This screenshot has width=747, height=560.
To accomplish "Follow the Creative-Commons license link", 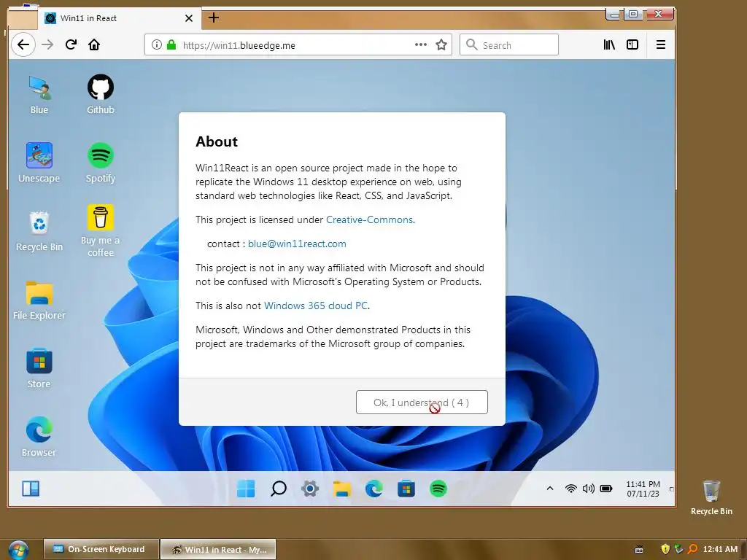I will [370, 219].
